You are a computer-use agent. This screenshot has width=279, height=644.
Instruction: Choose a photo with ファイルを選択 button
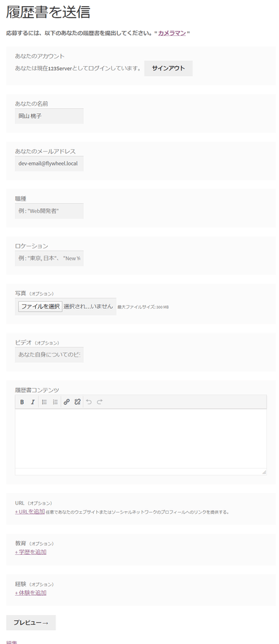[40, 306]
